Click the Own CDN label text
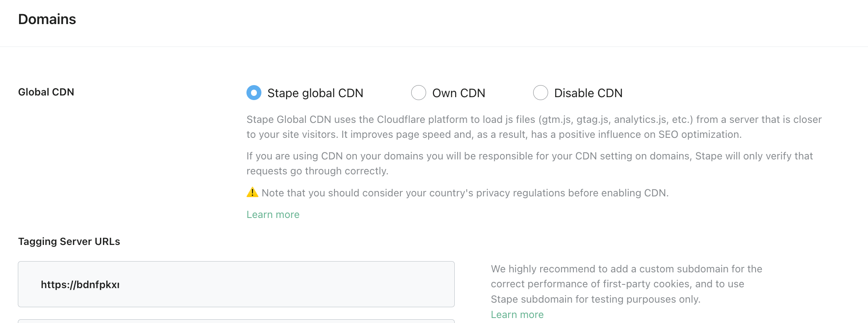The image size is (868, 323). pos(458,93)
